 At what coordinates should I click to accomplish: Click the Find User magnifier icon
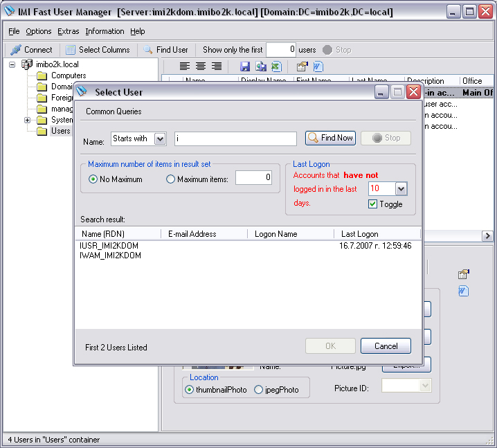148,50
